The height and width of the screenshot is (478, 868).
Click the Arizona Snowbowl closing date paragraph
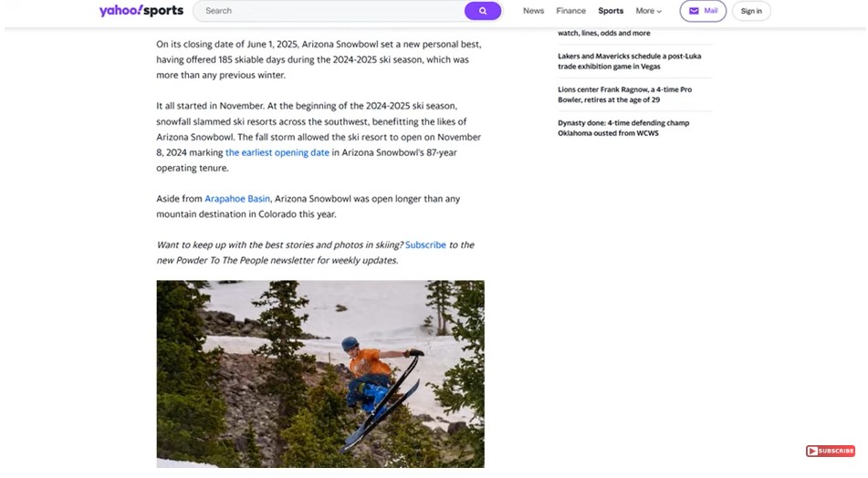(319, 59)
